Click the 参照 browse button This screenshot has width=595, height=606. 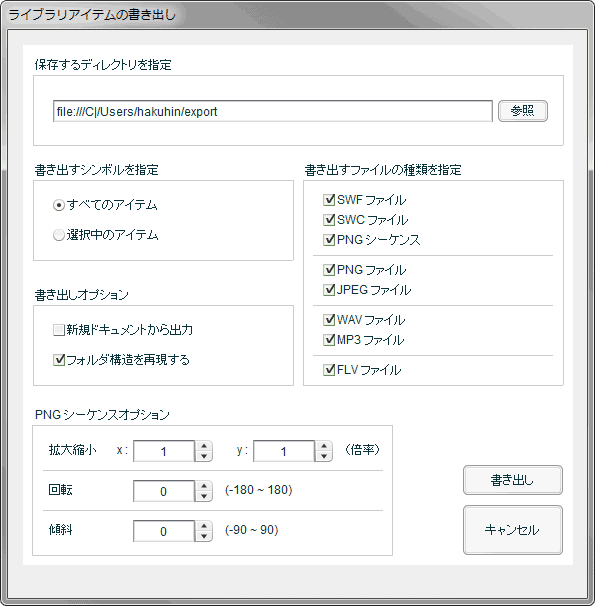point(523,111)
